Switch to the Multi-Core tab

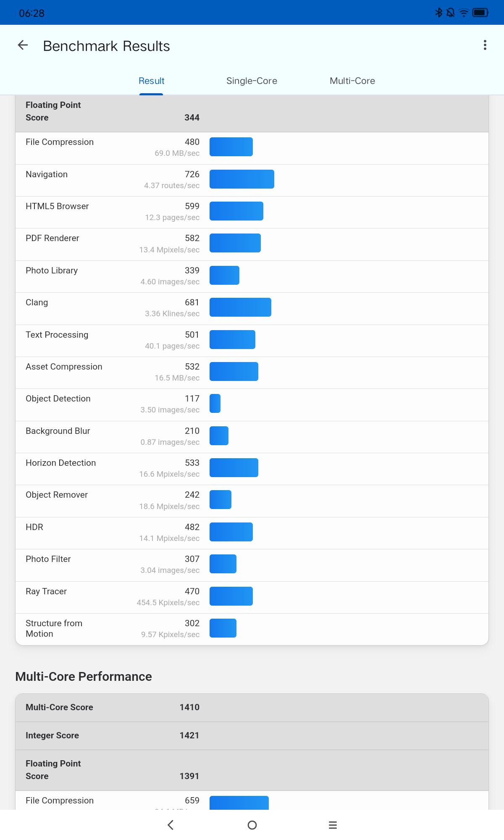[x=352, y=81]
